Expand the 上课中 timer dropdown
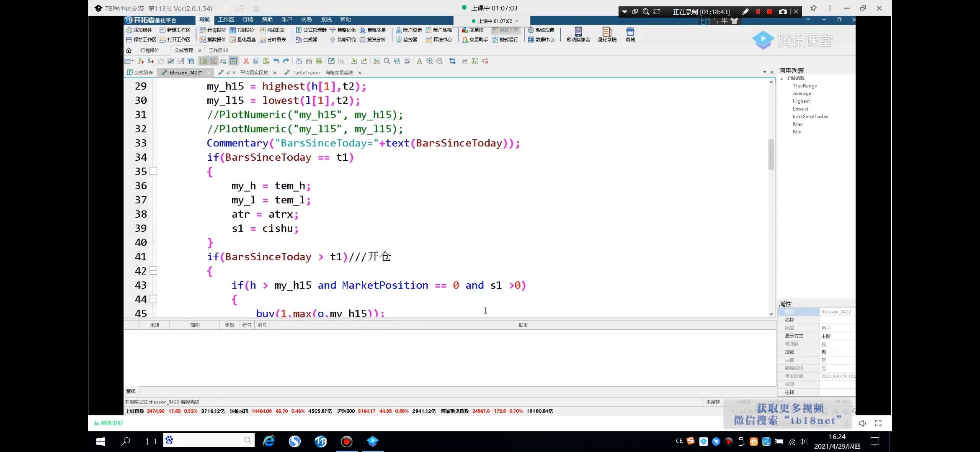Viewport: 980px width, 452px height. 516,21
